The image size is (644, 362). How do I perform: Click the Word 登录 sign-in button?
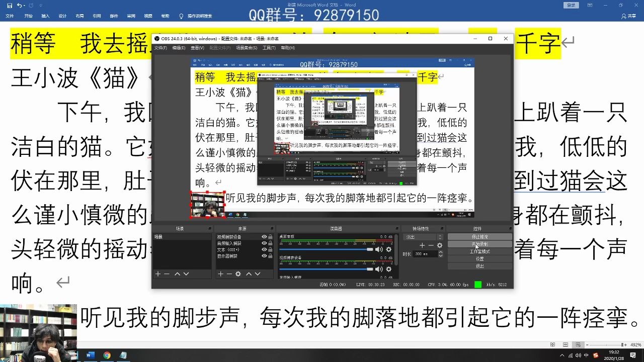(x=571, y=5)
